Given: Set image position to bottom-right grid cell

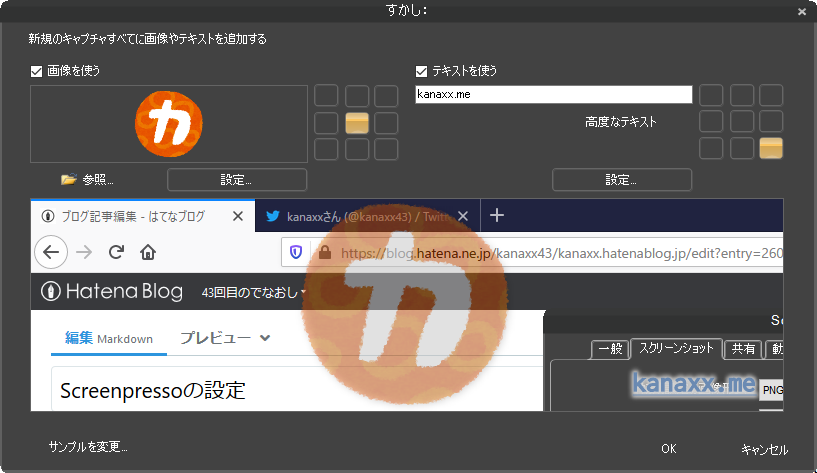Looking at the screenshot, I should pos(386,149).
